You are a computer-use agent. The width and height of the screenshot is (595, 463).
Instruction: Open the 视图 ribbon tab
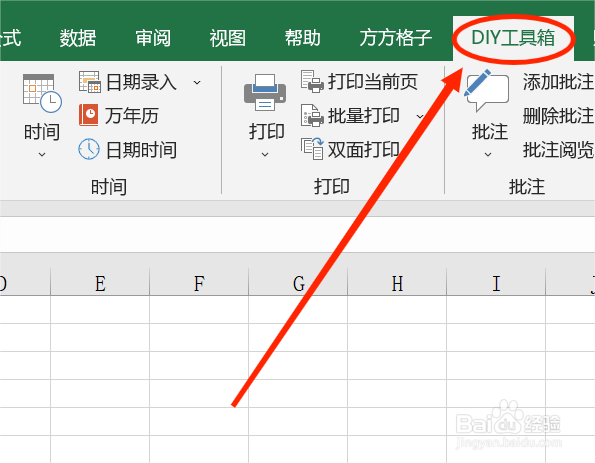228,38
